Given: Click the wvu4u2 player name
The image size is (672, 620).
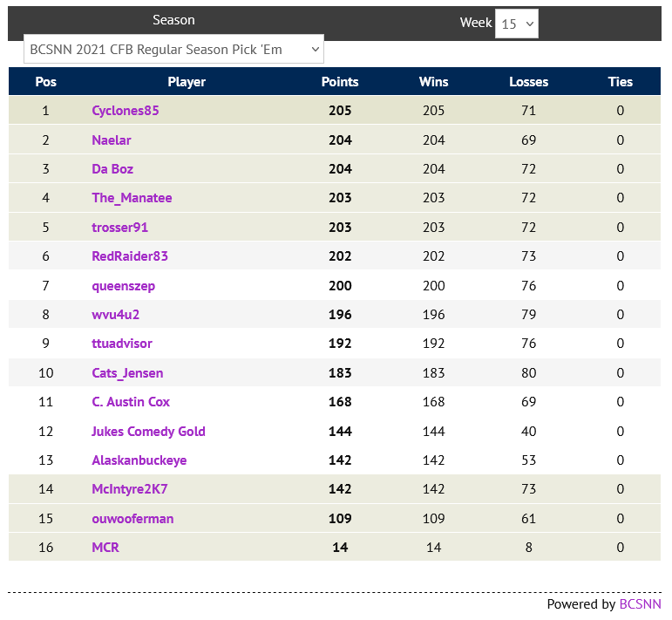Looking at the screenshot, I should pos(115,315).
